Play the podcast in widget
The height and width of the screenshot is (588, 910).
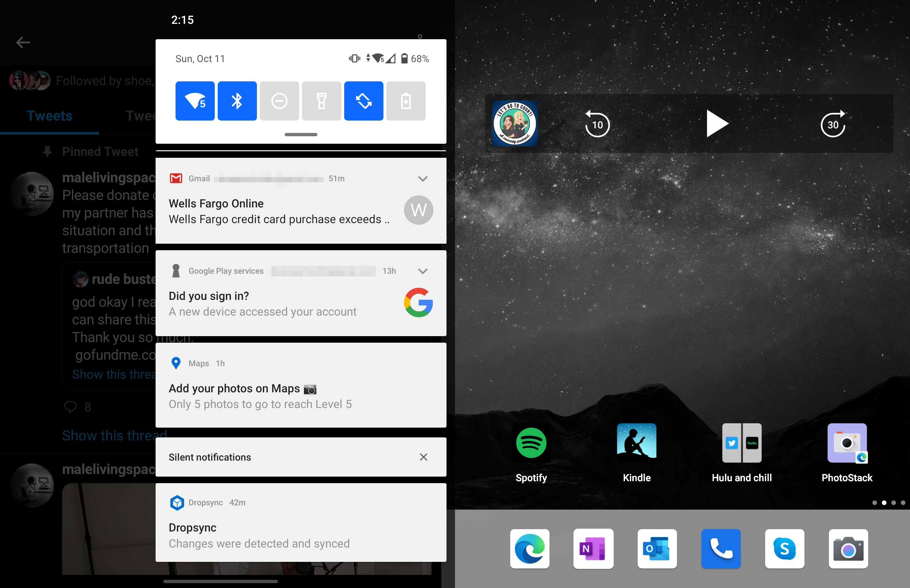717,124
